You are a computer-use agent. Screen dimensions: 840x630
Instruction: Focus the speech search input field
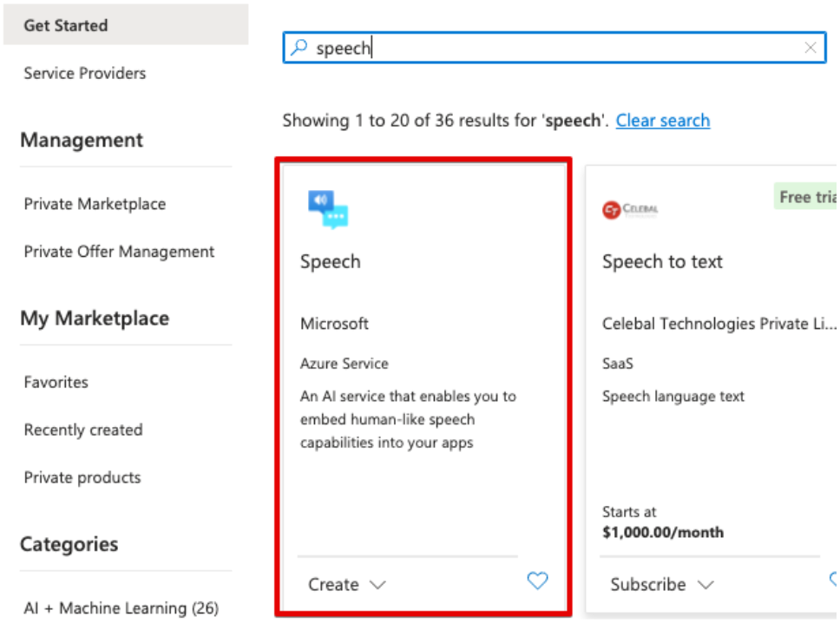click(x=555, y=48)
